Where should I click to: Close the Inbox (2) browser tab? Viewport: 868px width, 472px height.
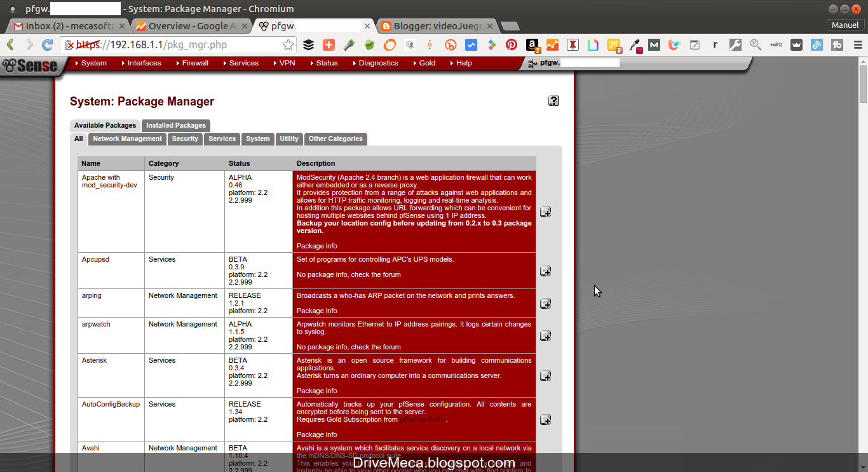point(122,26)
